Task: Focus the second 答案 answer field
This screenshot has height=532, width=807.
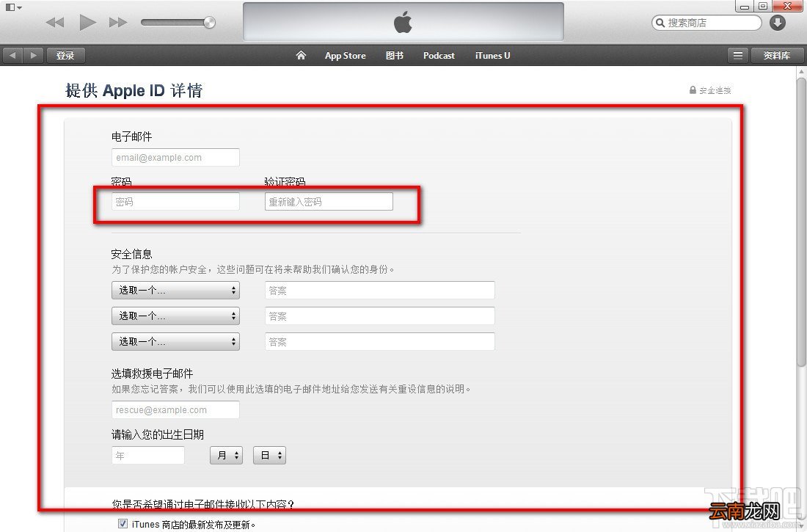Action: [380, 316]
